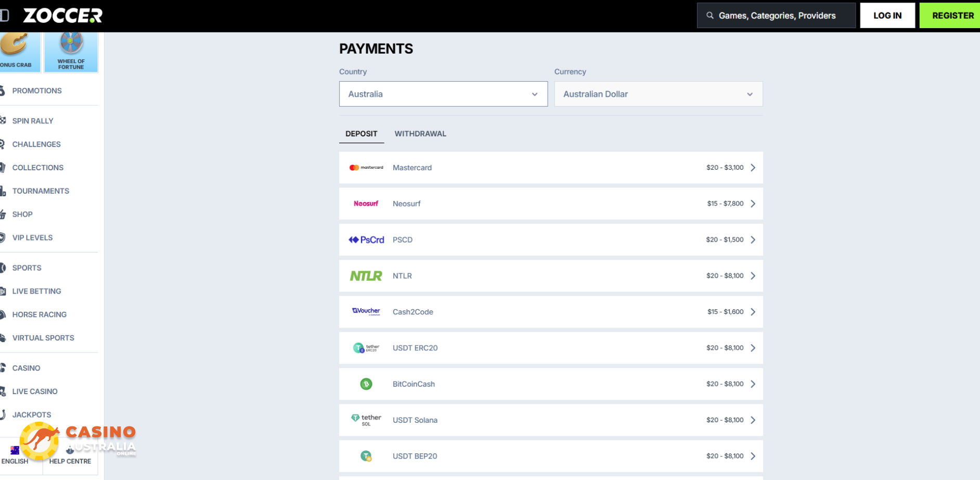Image resolution: width=980 pixels, height=480 pixels.
Task: Click the games search field
Action: tap(776, 16)
